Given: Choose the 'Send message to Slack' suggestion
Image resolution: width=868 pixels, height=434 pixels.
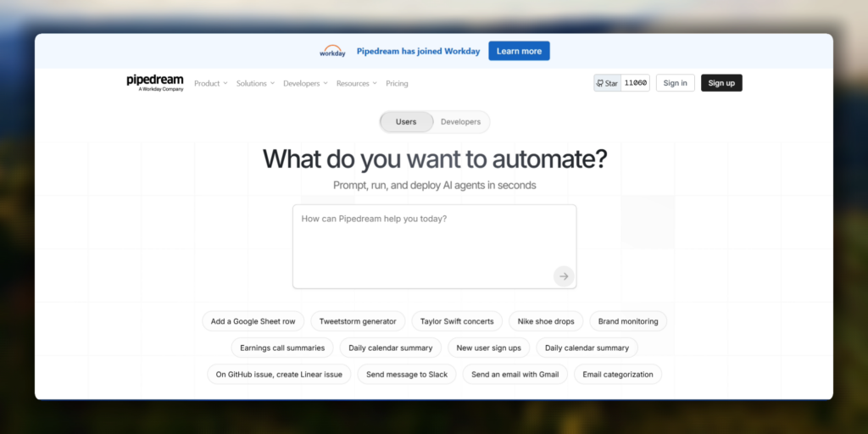Looking at the screenshot, I should pos(407,375).
